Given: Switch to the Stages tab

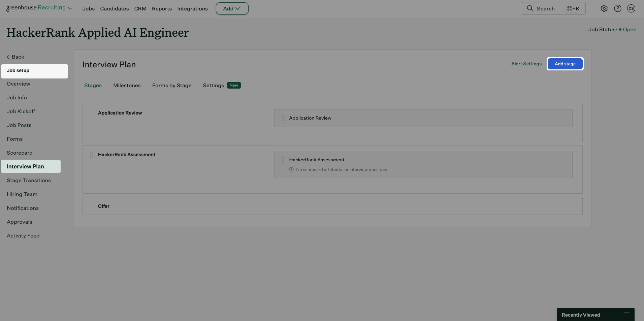Looking at the screenshot, I should 93,86.
